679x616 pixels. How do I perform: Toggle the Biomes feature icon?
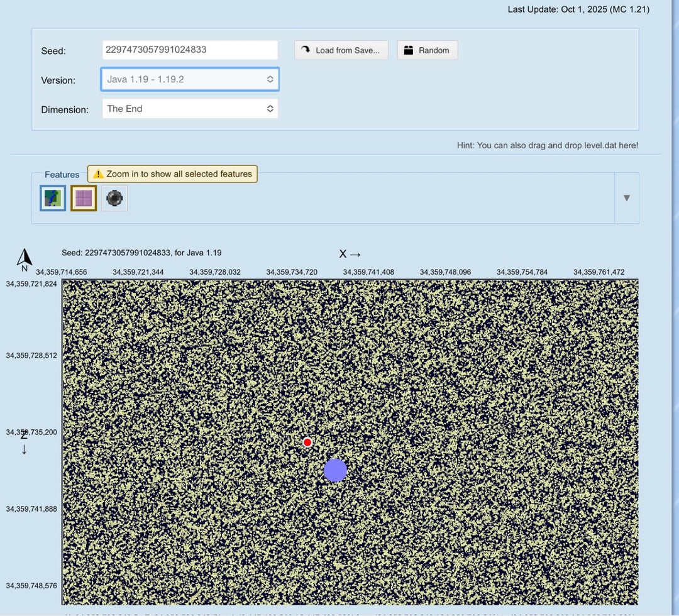(x=53, y=199)
